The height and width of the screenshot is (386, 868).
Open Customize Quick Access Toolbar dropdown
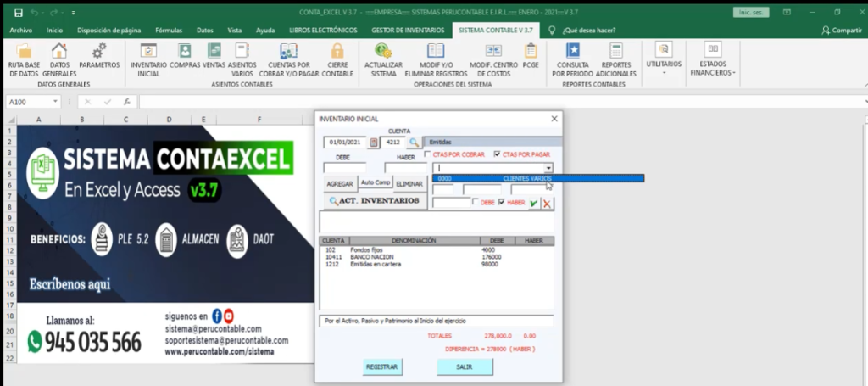coord(73,12)
